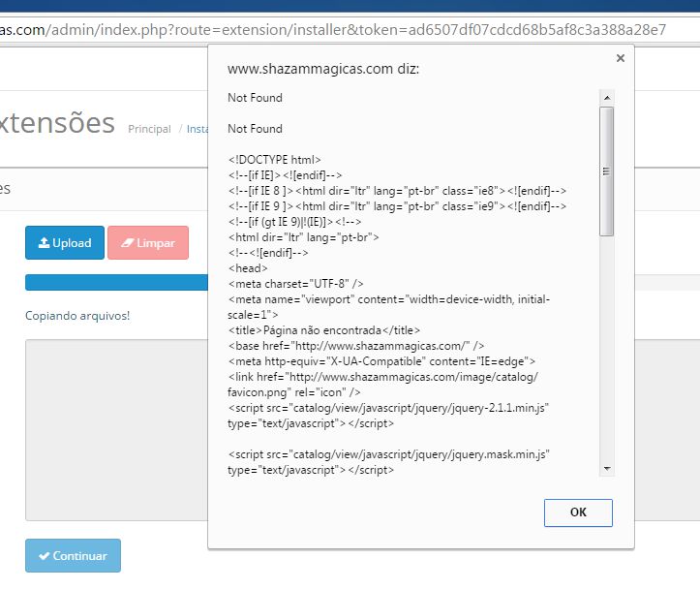Click the blue upload progress bar

tap(116, 282)
